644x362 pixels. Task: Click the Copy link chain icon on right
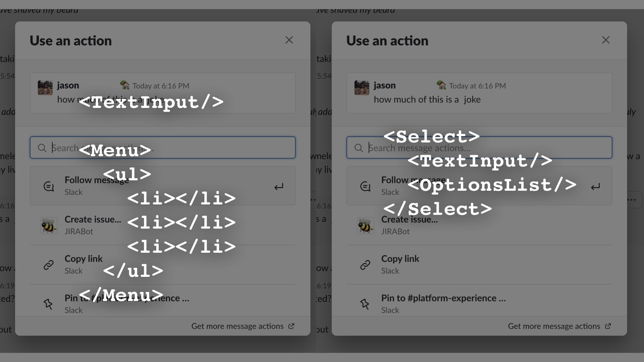coord(365,265)
